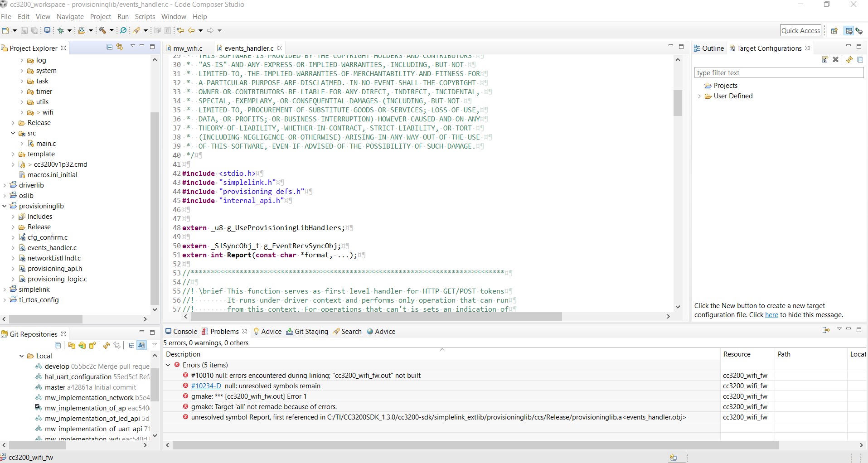Viewport: 868px width, 463px height.
Task: Close the events_handler.c editor tab
Action: pos(279,48)
